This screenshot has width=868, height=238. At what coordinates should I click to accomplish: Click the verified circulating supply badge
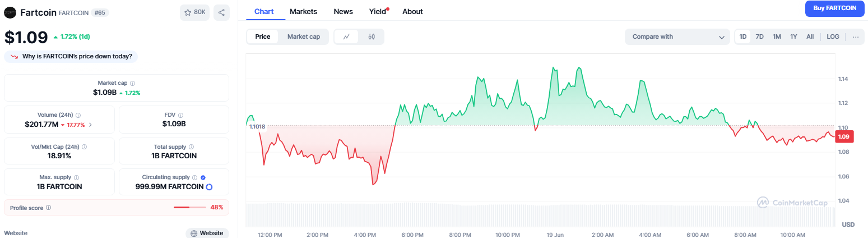coord(203,177)
